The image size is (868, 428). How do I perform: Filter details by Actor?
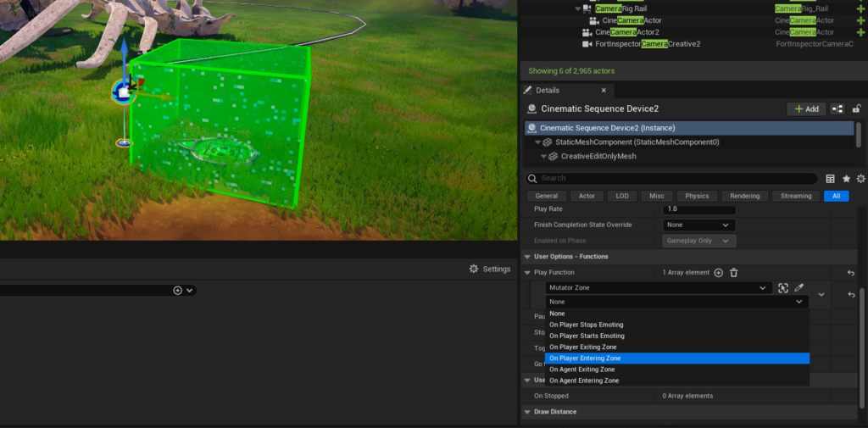[587, 196]
